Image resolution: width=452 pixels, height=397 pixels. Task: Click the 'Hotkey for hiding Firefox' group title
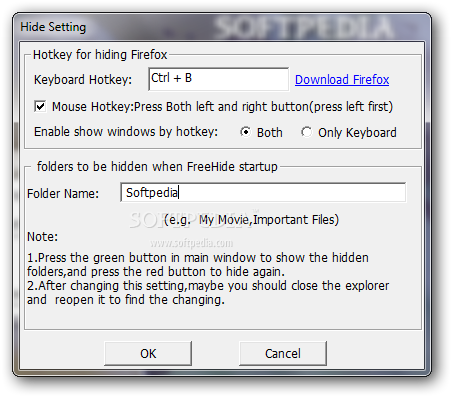coord(100,55)
